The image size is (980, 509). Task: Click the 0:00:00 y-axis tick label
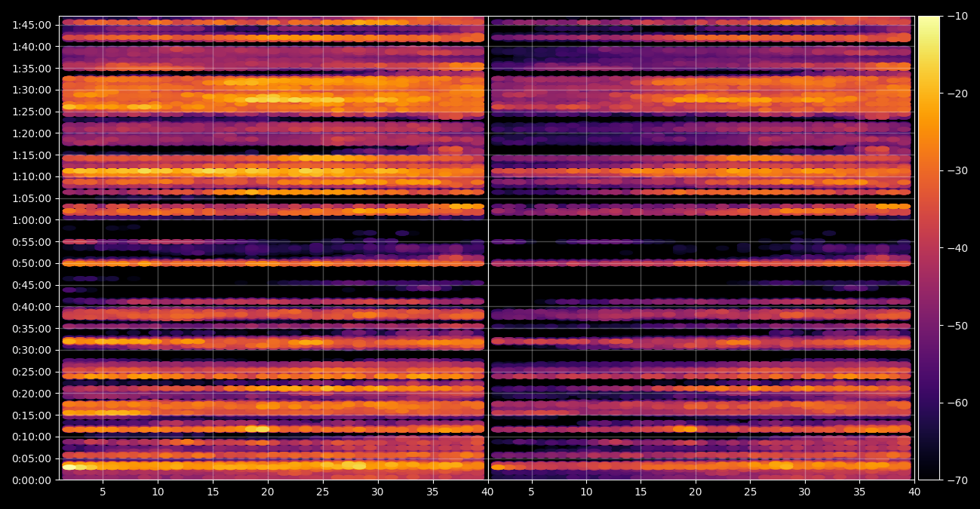[x=32, y=480]
